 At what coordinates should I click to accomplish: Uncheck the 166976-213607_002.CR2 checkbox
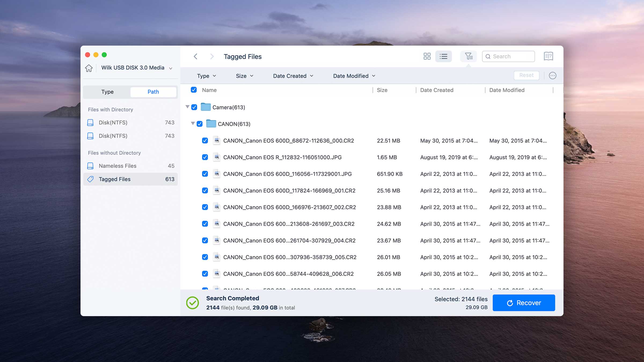point(205,207)
